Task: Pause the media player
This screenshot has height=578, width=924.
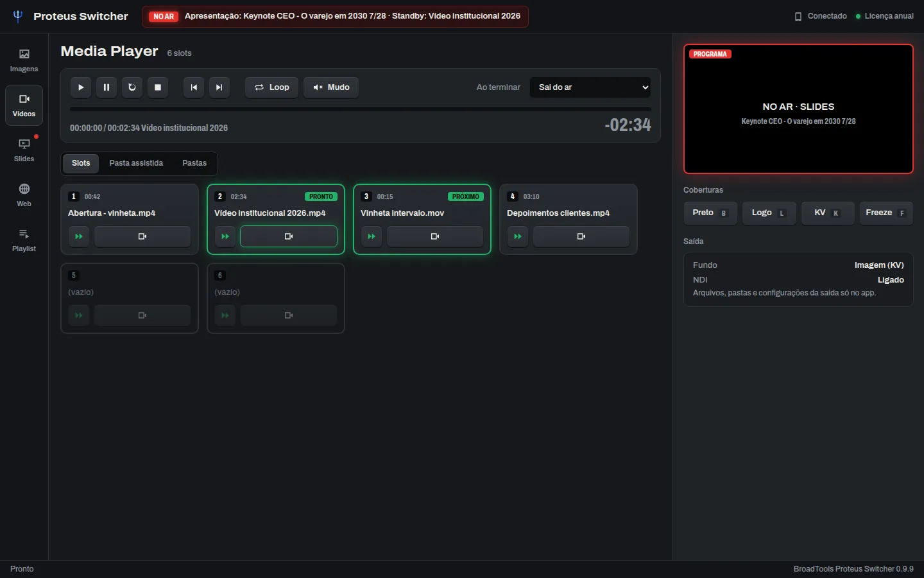Action: tap(107, 87)
